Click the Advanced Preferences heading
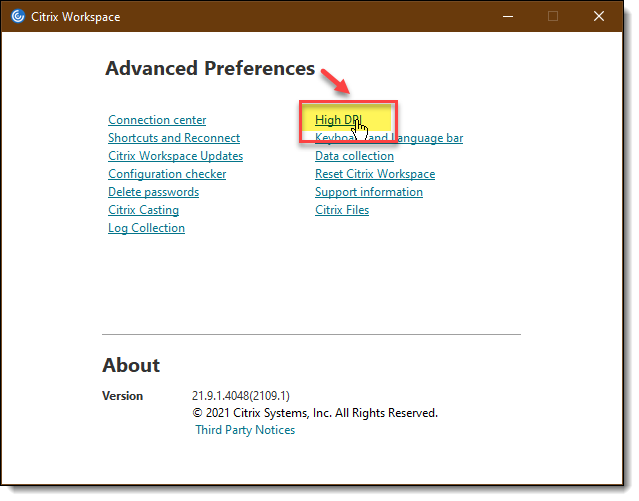 point(210,68)
